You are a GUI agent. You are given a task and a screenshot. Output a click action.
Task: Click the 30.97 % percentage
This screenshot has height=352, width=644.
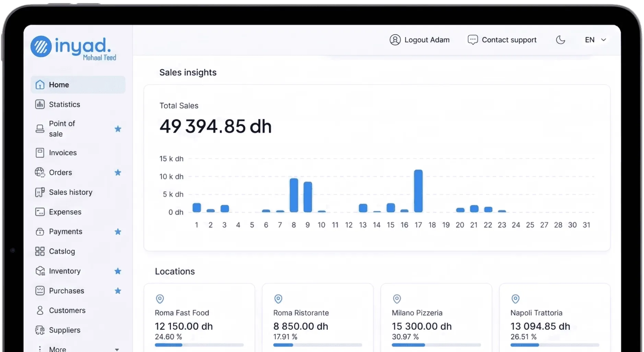405,337
